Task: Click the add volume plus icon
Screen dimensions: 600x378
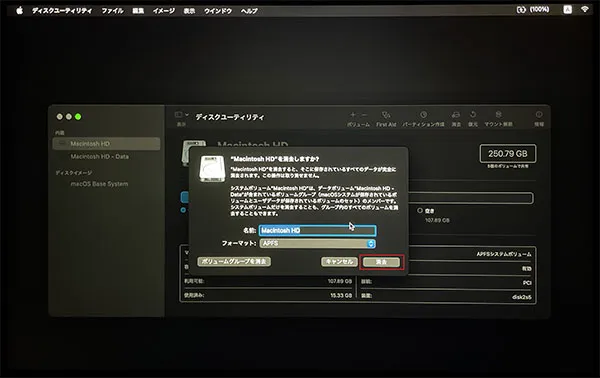Action: (x=353, y=114)
